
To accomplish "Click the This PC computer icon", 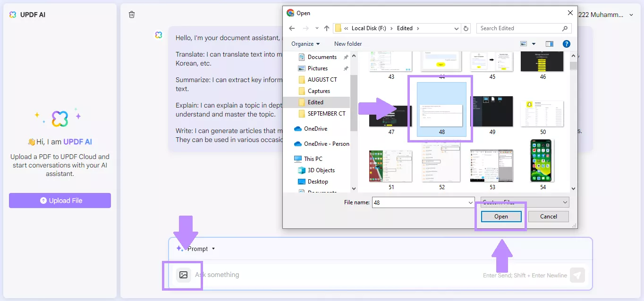I will click(x=298, y=159).
